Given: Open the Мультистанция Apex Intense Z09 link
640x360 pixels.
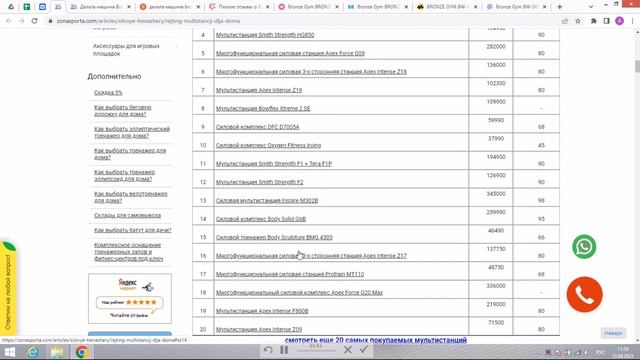Looking at the screenshot, I should 259,329.
